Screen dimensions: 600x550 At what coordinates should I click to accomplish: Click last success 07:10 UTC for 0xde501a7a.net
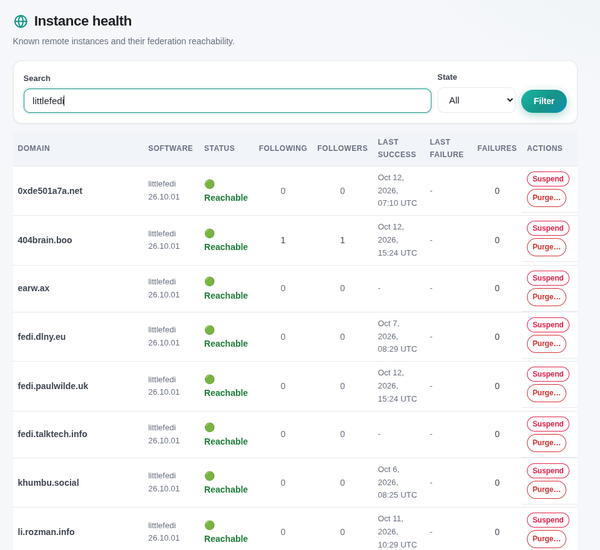pos(397,203)
